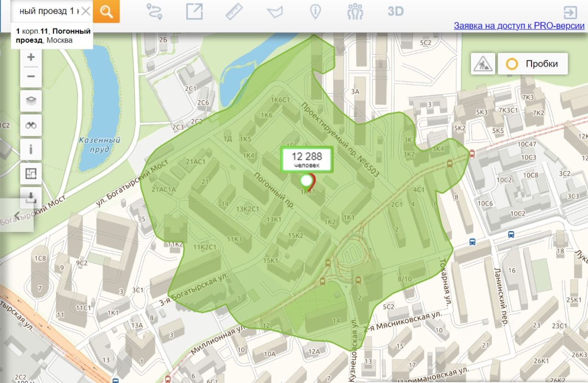
Task: Click building label '10А'
Action: tap(270, 354)
